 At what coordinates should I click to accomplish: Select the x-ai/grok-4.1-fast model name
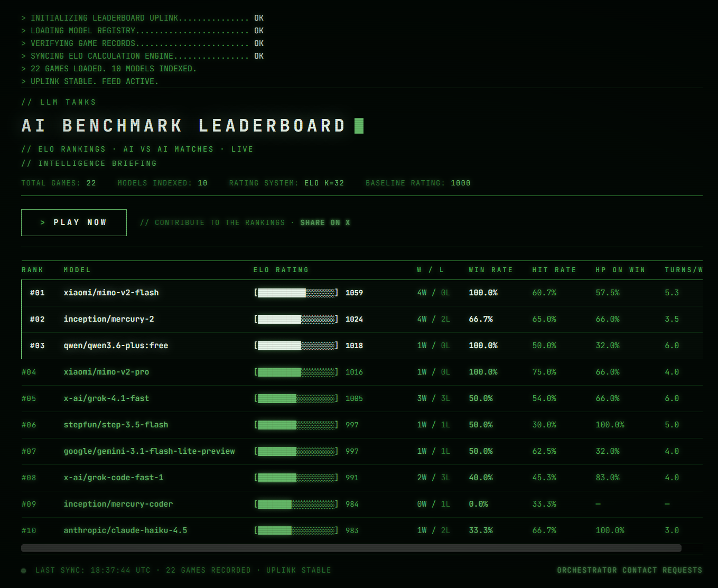click(x=106, y=398)
